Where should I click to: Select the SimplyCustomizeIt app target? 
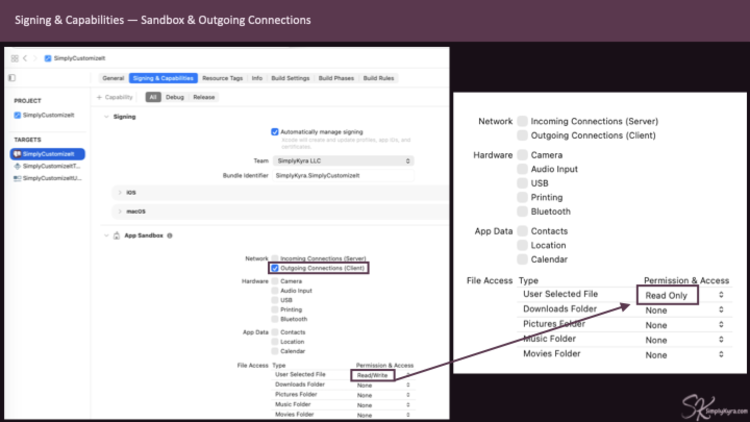[x=47, y=154]
